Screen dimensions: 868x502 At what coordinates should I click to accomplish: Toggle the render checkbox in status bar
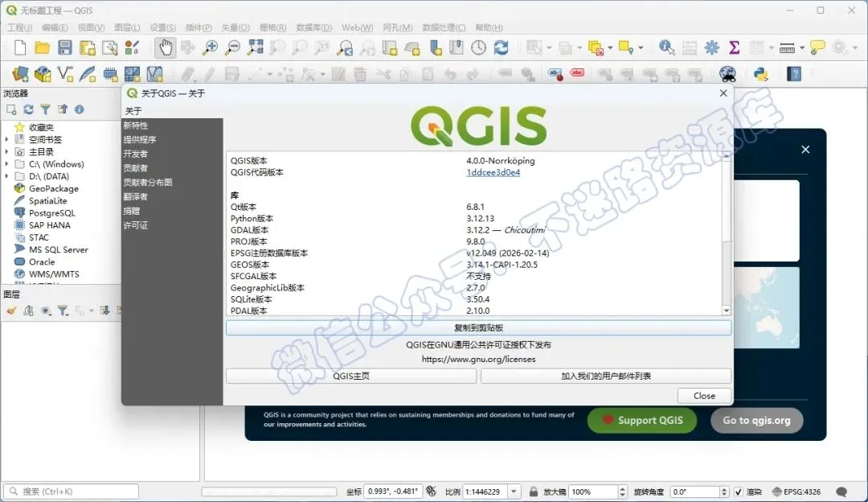point(739,492)
